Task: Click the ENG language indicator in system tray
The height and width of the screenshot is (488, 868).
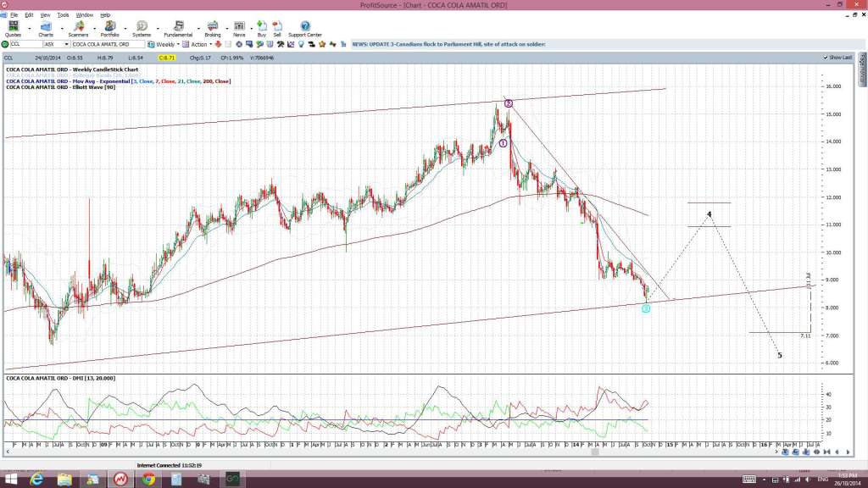Action: [822, 480]
